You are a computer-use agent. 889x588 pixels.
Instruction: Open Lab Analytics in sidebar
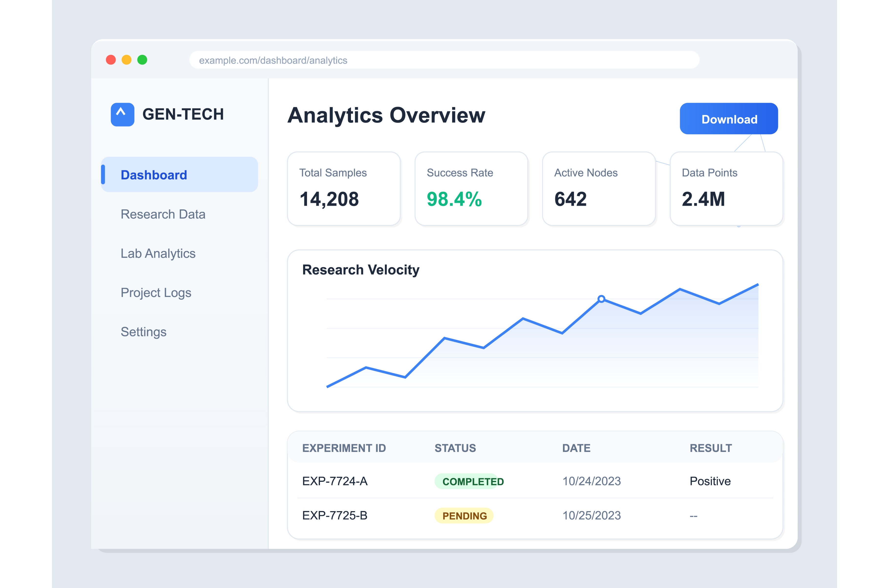tap(158, 253)
